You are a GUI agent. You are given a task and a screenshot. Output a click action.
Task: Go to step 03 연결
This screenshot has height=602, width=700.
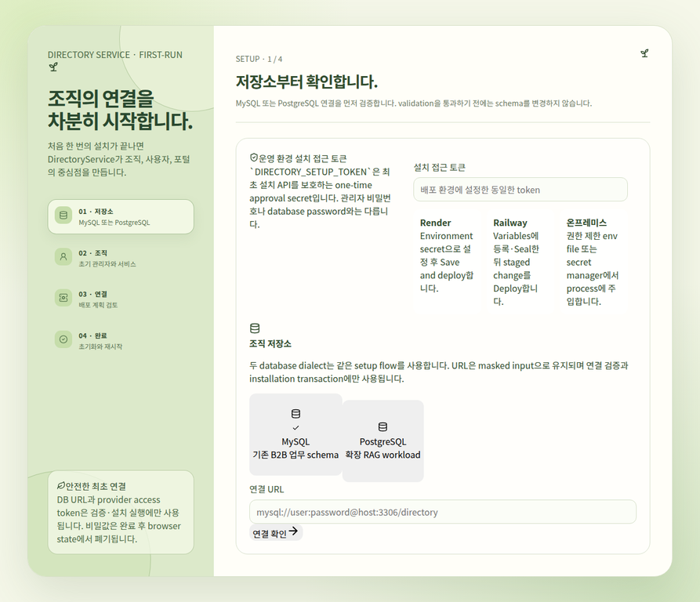(121, 299)
